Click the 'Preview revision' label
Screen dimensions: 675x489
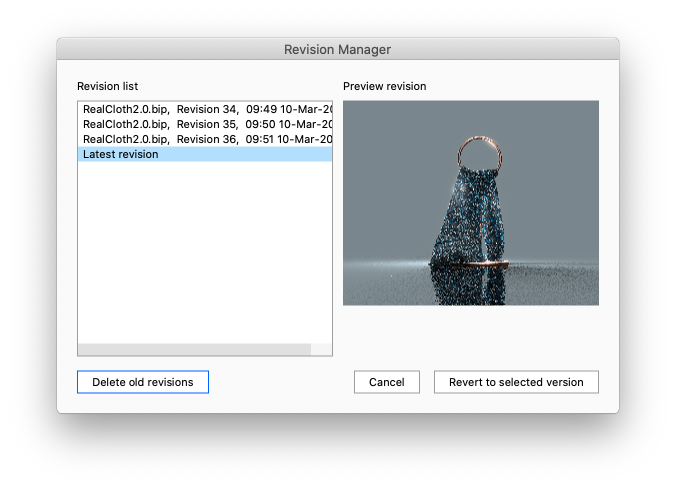click(x=384, y=87)
